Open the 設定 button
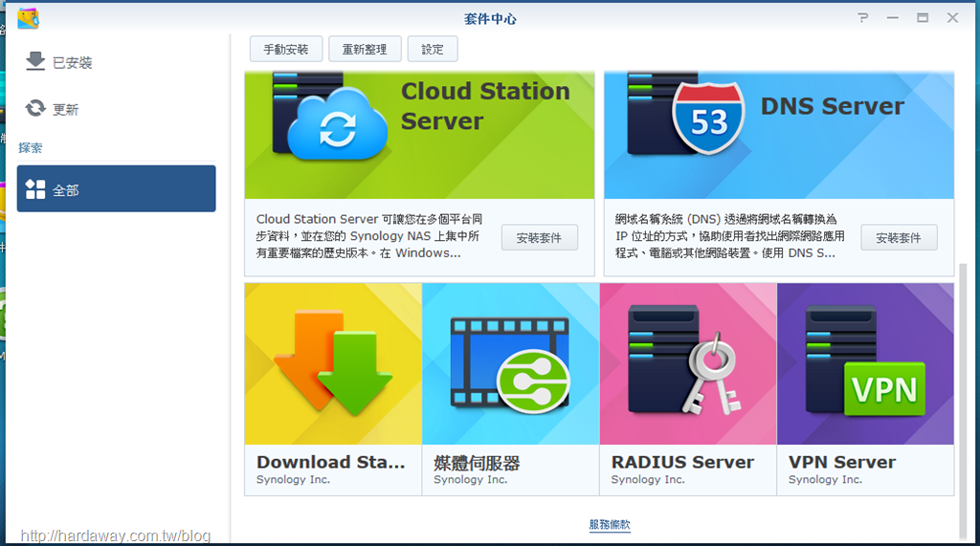This screenshot has height=546, width=980. [x=433, y=49]
